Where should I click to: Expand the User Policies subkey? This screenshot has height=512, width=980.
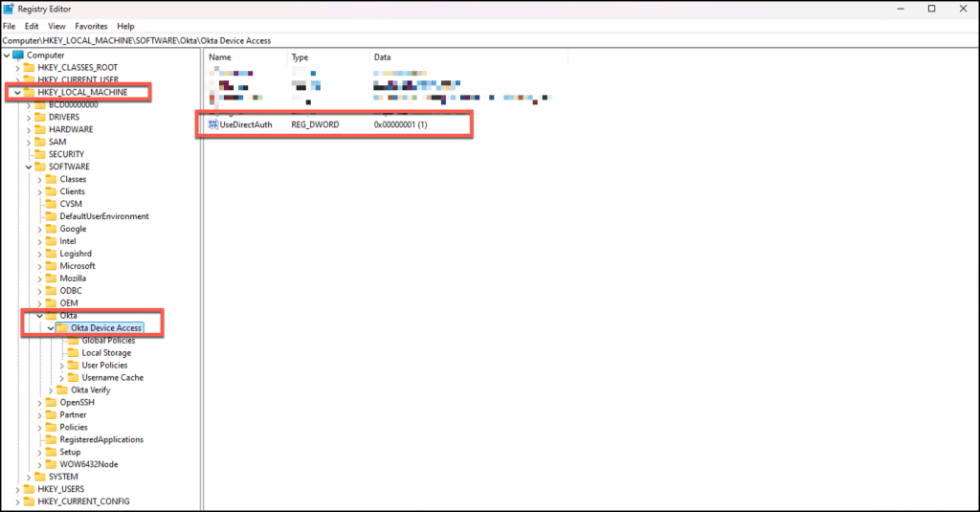(62, 366)
